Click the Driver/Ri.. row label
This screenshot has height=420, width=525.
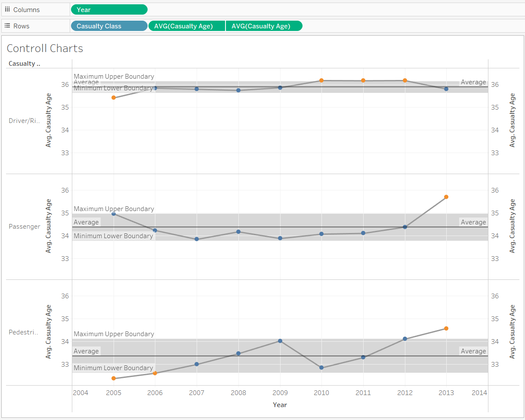pos(25,121)
